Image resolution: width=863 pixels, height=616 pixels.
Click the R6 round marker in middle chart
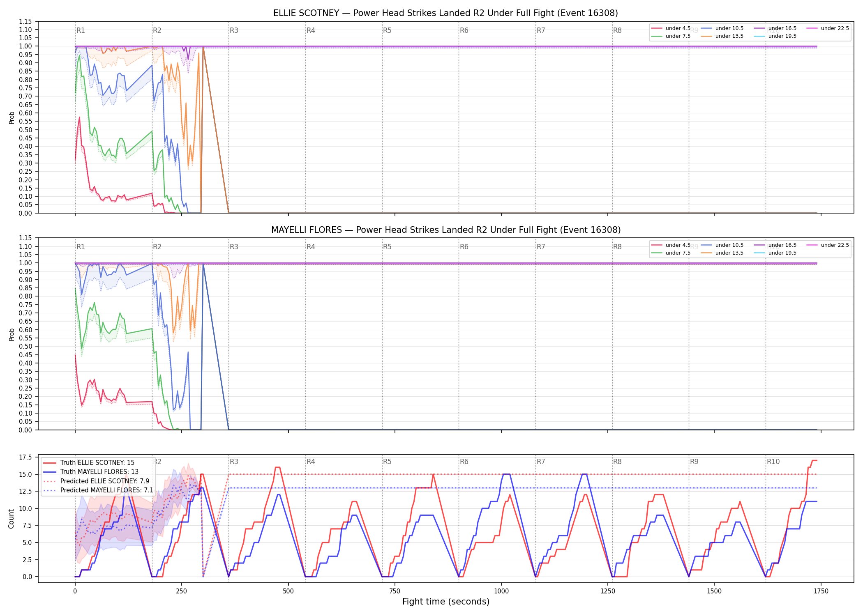click(x=464, y=247)
